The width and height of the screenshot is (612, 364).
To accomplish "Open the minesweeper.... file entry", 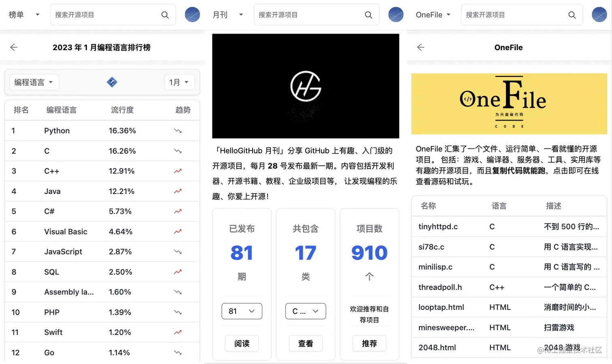I will pyautogui.click(x=446, y=328).
